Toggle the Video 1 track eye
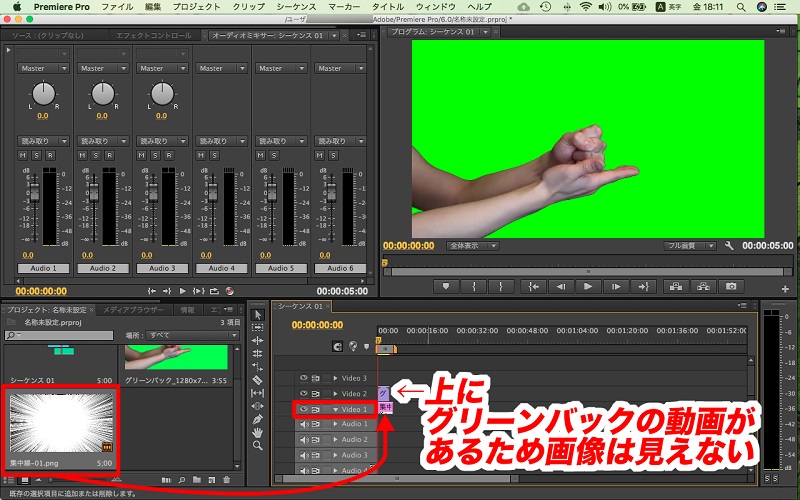800x500 pixels. click(x=304, y=409)
